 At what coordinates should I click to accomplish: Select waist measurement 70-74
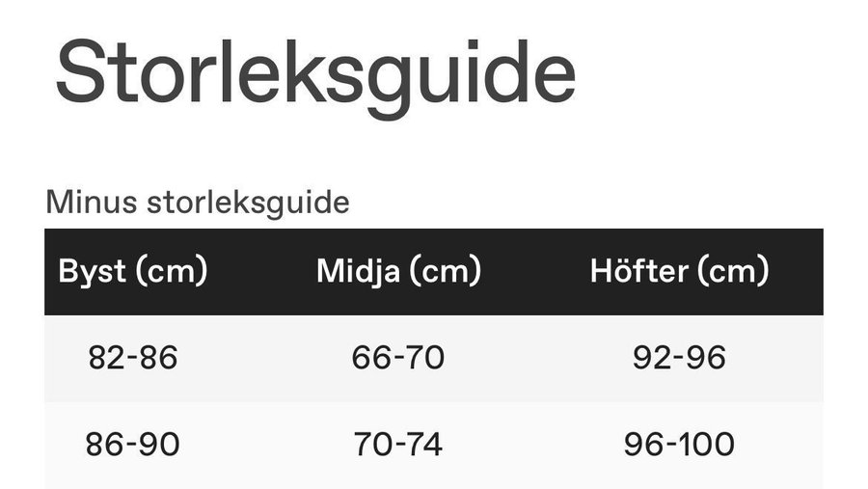coord(398,445)
